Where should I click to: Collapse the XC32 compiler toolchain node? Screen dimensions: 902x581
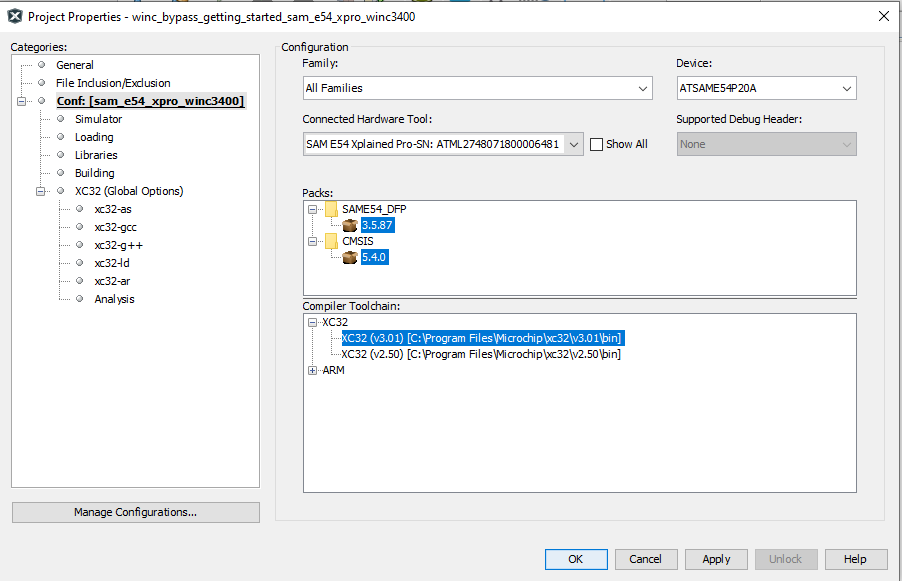click(312, 322)
